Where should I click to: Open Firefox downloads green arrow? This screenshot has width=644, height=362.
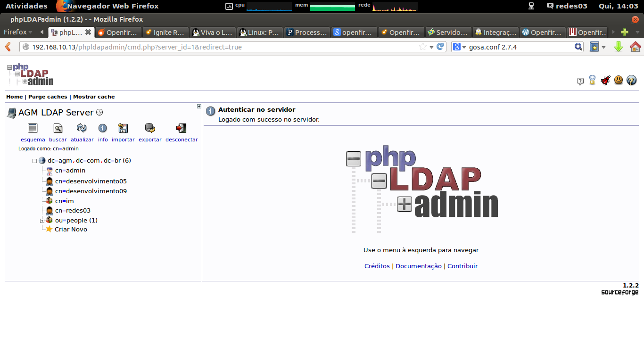pos(619,47)
